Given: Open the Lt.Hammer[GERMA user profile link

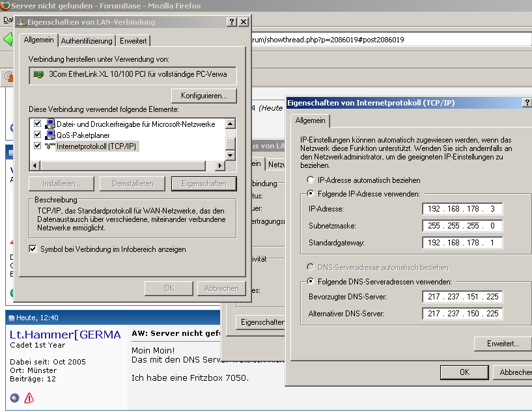Looking at the screenshot, I should pyautogui.click(x=65, y=335).
